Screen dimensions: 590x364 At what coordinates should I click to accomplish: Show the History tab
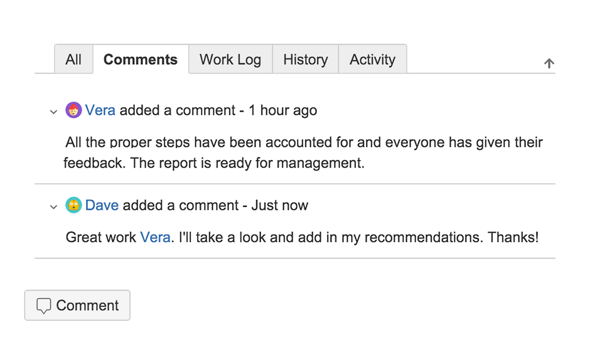coord(306,60)
